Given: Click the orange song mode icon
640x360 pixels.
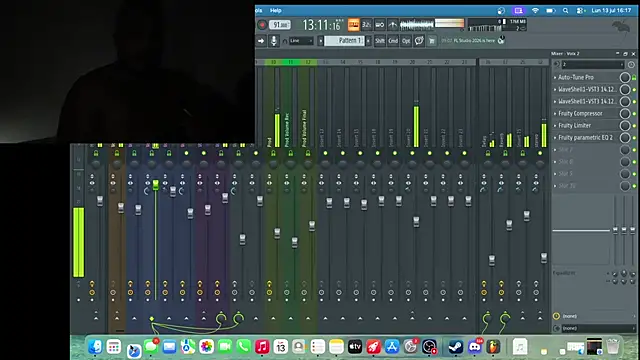Looking at the screenshot, I should [x=353, y=25].
